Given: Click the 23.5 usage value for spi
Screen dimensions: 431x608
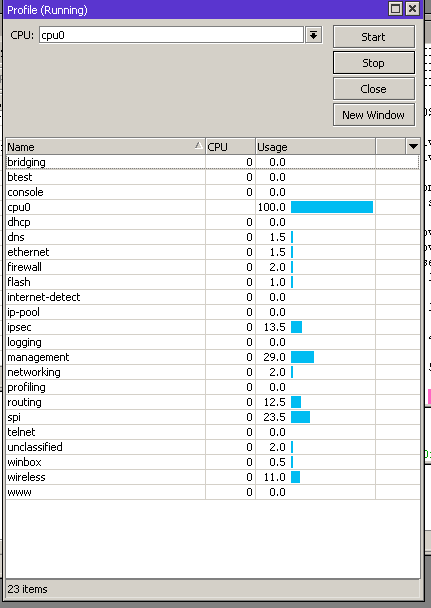Looking at the screenshot, I should (274, 417).
